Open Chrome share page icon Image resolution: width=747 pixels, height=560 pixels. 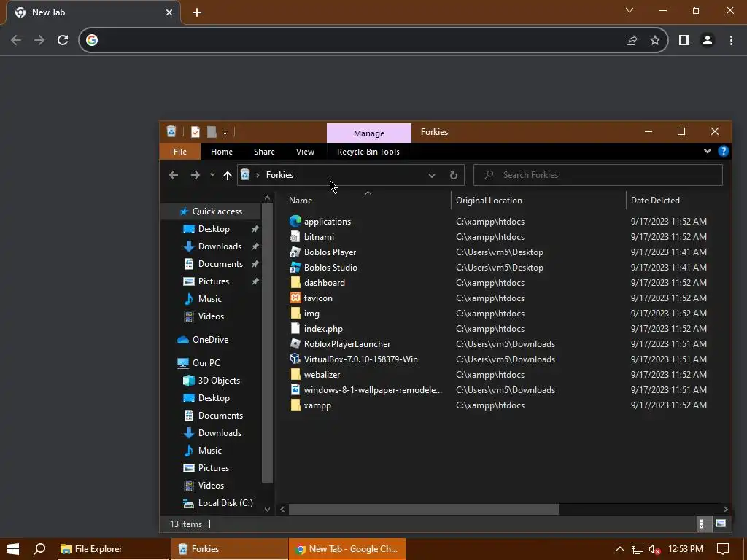[632, 40]
